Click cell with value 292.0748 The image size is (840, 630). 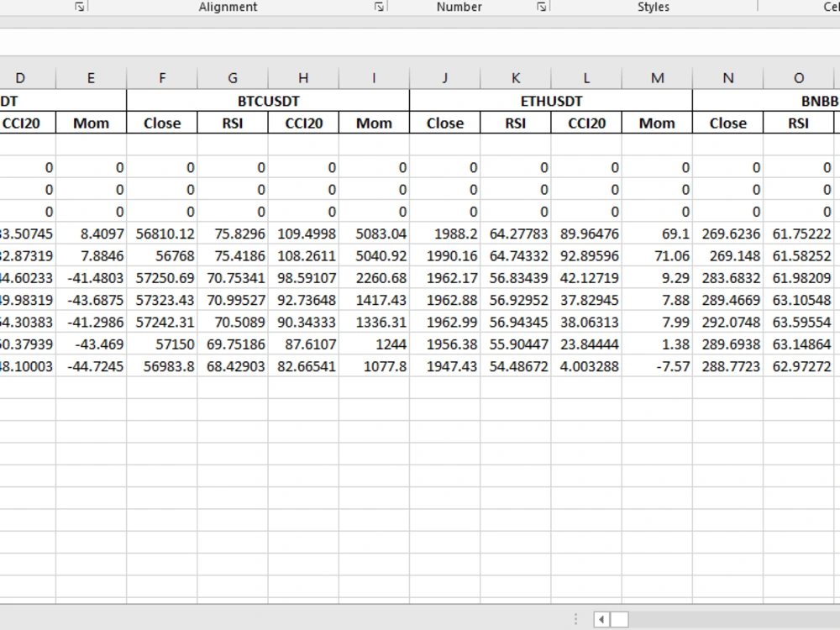tap(727, 322)
